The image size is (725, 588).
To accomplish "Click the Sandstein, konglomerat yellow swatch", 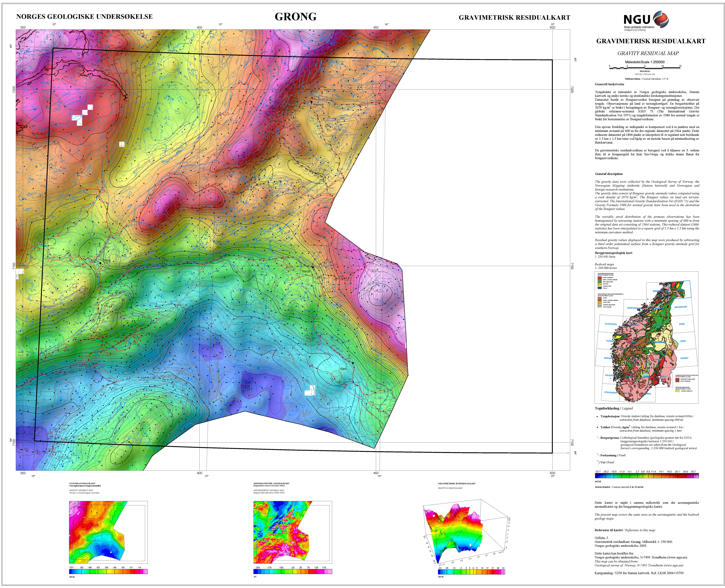I will 678,391.
